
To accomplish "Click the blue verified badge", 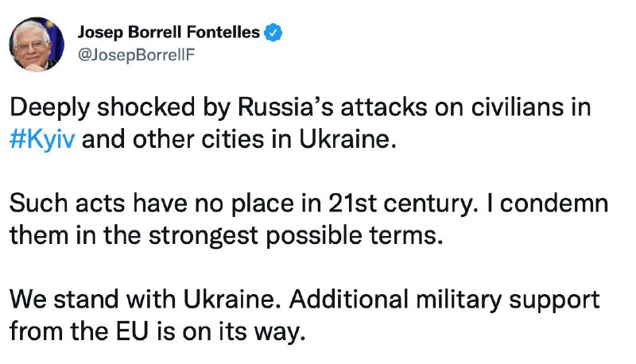I will click(275, 33).
